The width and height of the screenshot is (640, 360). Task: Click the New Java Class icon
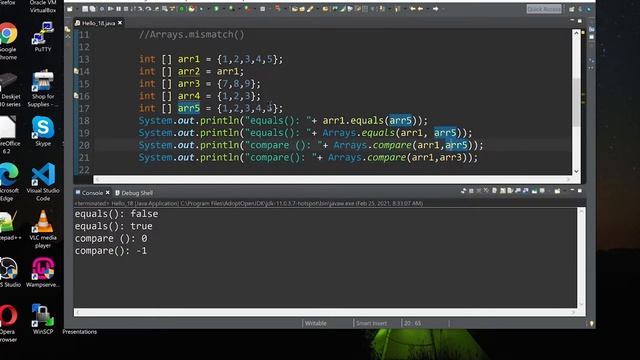coord(309,9)
